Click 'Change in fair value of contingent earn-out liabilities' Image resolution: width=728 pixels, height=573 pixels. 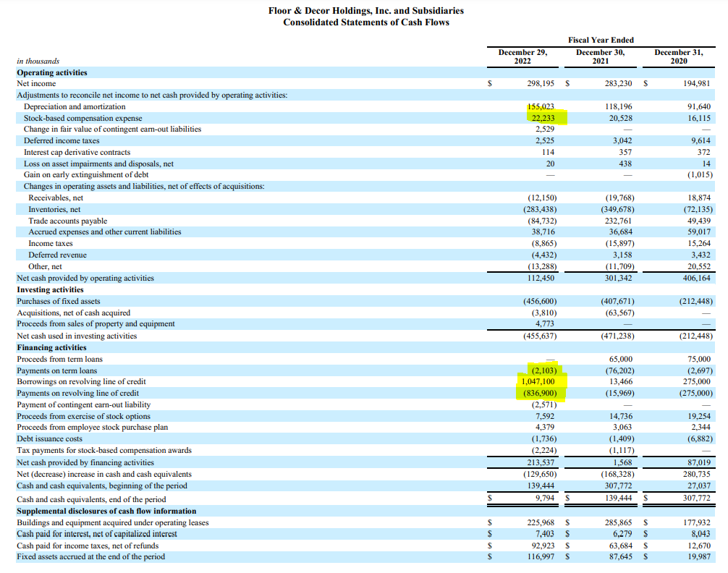point(112,129)
